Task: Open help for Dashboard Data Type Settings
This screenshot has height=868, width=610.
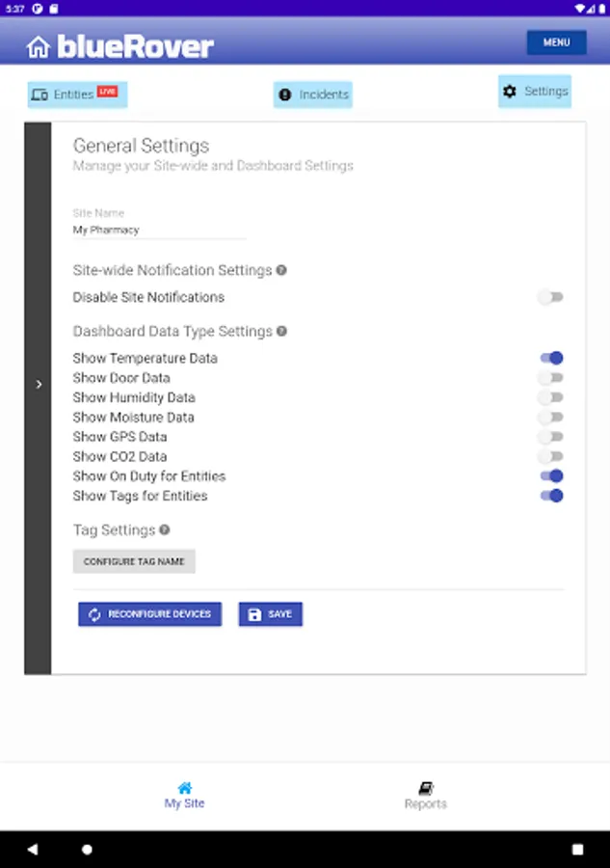Action: click(x=281, y=331)
